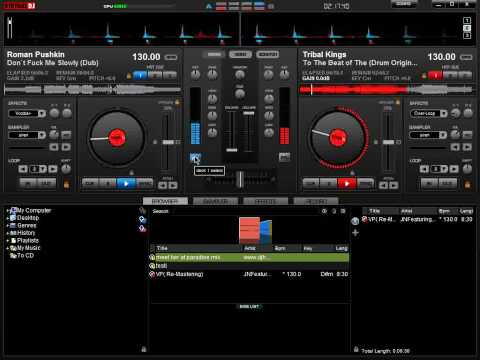Switch to the Record tab

(x=316, y=201)
